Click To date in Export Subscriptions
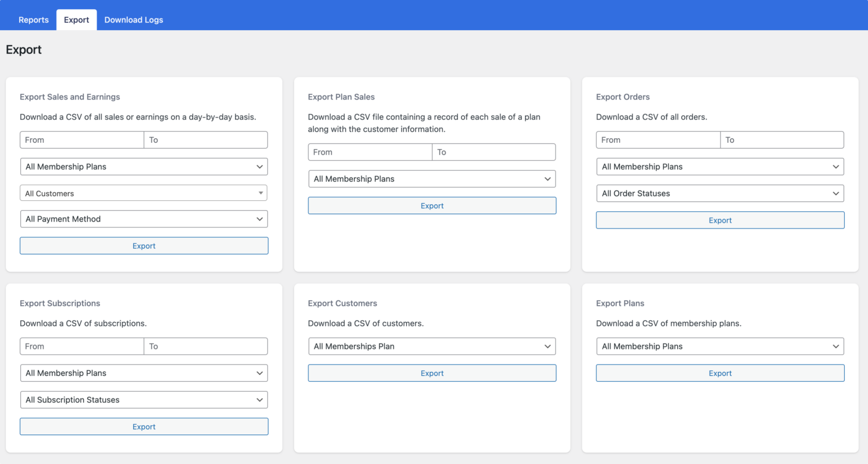The height and width of the screenshot is (464, 868). point(206,347)
